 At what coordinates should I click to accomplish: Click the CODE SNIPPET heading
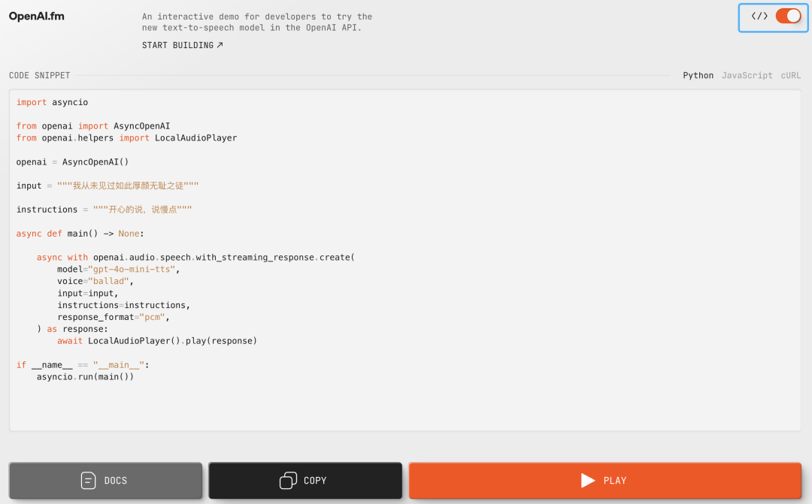point(39,76)
